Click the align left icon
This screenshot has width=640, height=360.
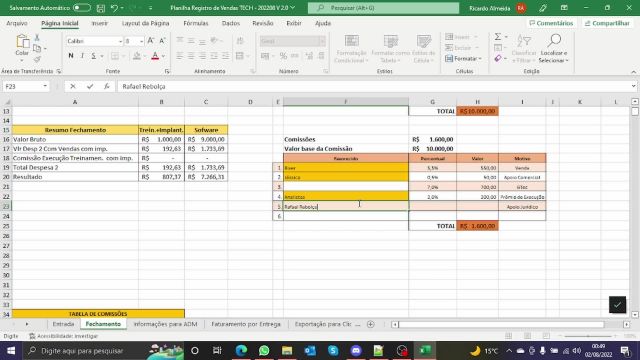pyautogui.click(x=180, y=56)
